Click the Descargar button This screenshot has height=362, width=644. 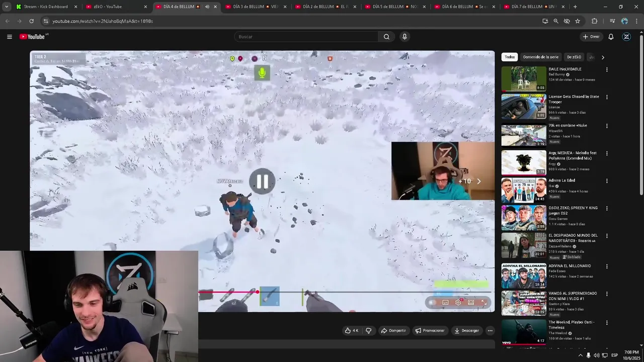tap(466, 330)
